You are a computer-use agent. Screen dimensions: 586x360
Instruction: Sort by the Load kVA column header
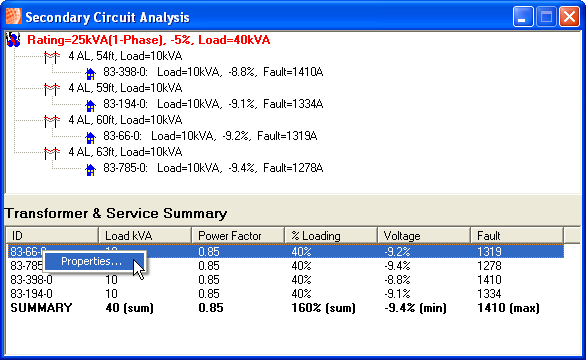click(145, 236)
